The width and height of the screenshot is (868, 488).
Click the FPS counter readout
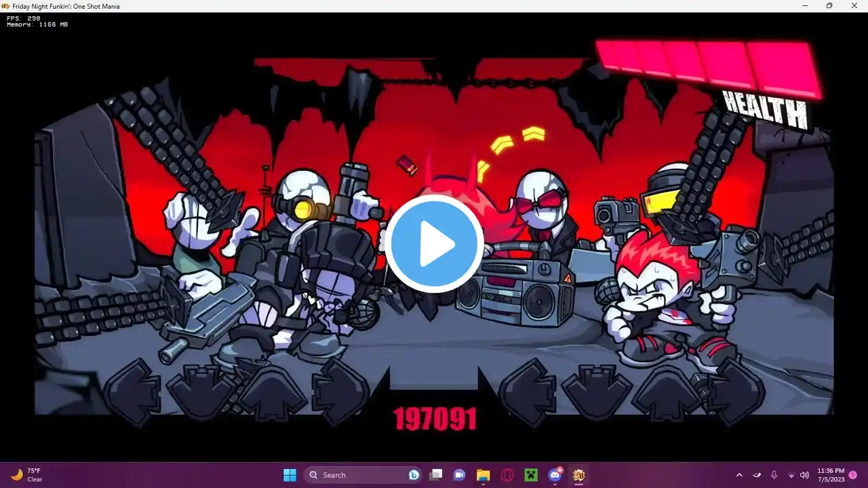(24, 18)
